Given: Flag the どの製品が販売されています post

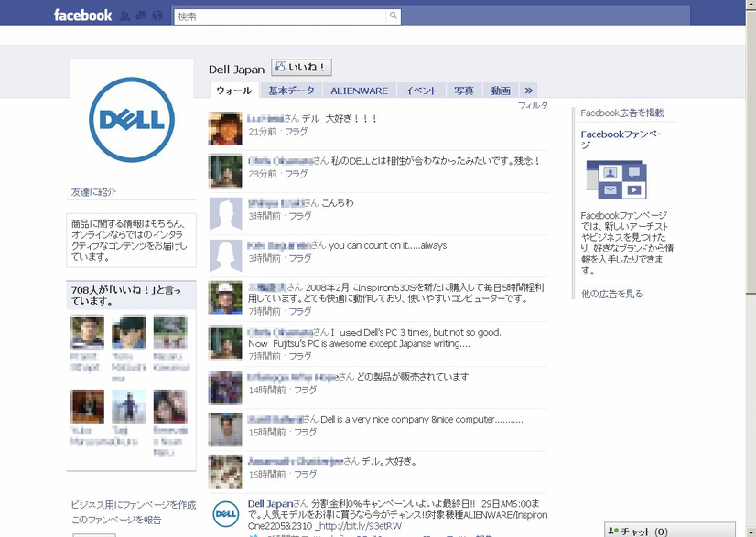Looking at the screenshot, I should (x=305, y=390).
